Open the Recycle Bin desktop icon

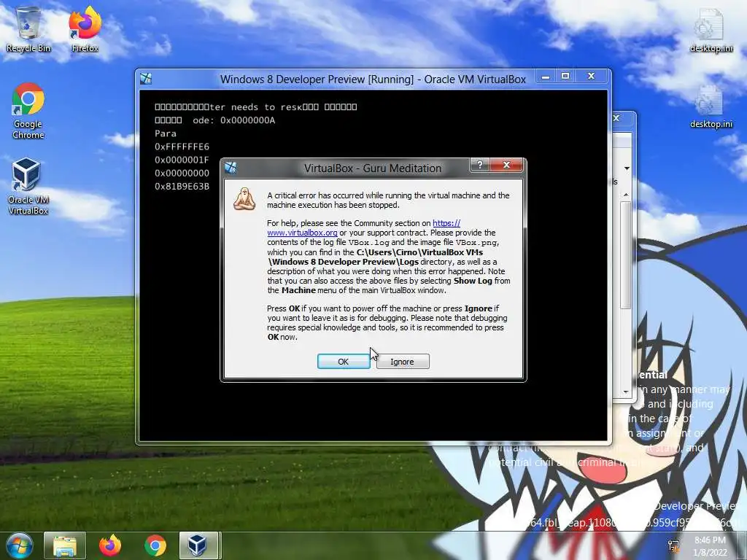tap(28, 28)
